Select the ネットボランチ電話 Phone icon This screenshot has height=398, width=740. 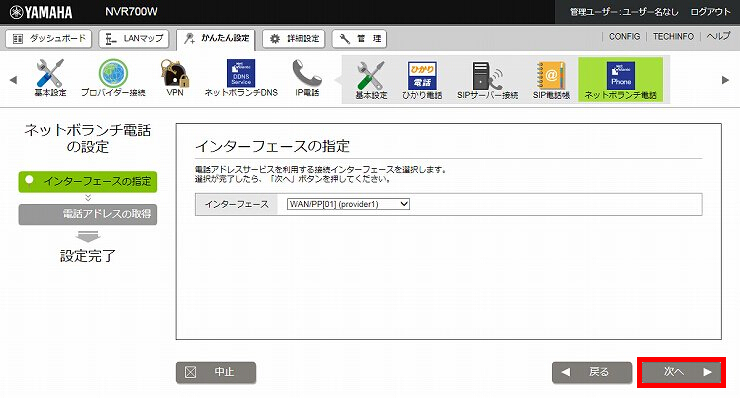click(x=621, y=80)
